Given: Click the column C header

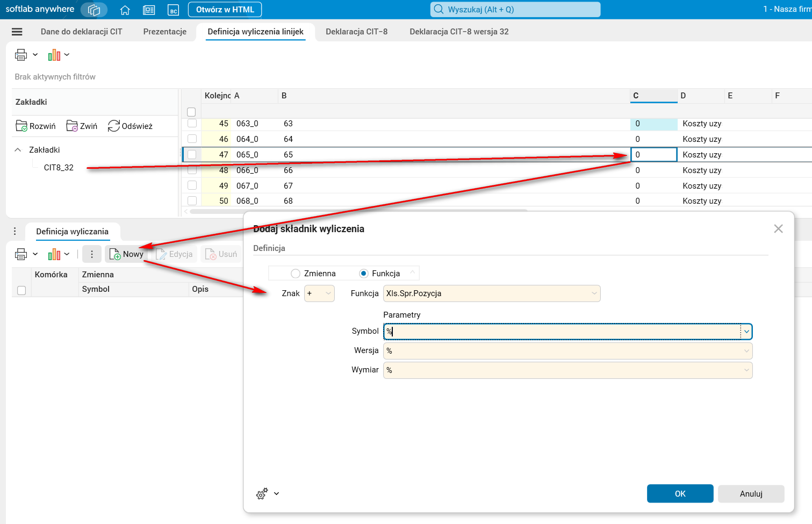Looking at the screenshot, I should click(x=653, y=96).
